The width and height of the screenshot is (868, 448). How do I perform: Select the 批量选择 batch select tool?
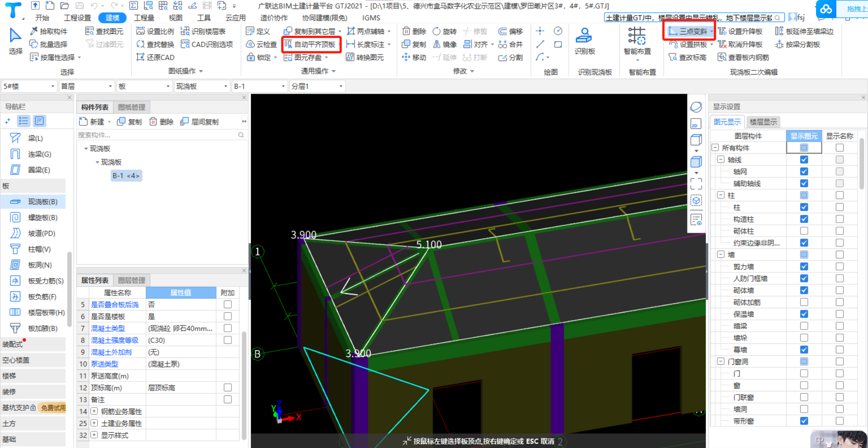[x=48, y=44]
